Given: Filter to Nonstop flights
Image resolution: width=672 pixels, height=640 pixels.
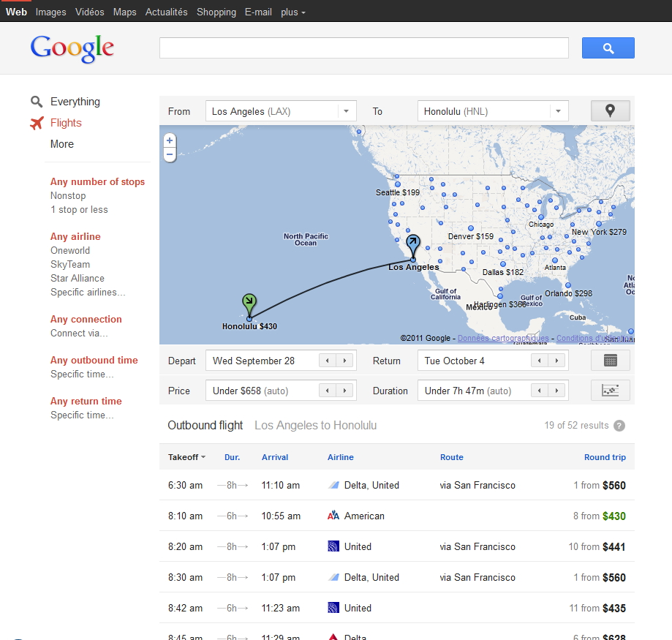Looking at the screenshot, I should (x=68, y=195).
